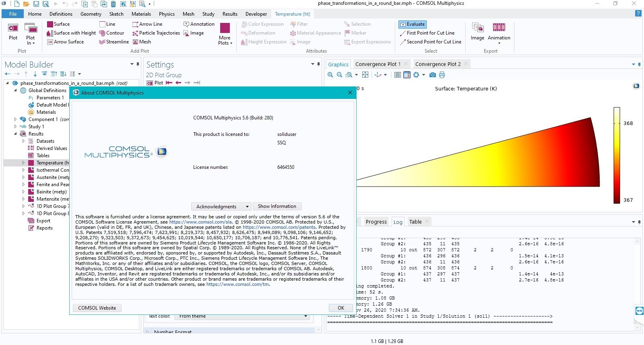This screenshot has width=644, height=345.
Task: Collapse the Results tree node
Action: pos(15,134)
